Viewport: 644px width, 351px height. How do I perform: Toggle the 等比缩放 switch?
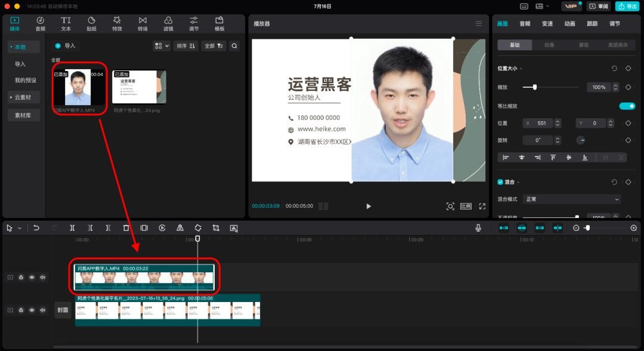[x=627, y=106]
